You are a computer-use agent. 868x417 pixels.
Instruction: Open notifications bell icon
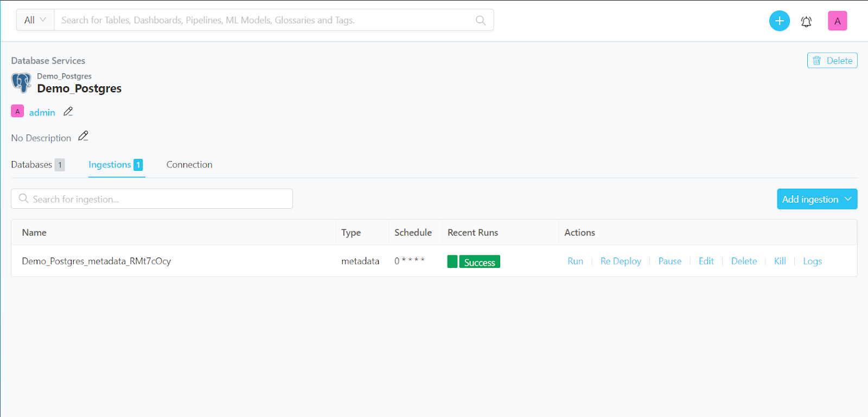pos(806,22)
